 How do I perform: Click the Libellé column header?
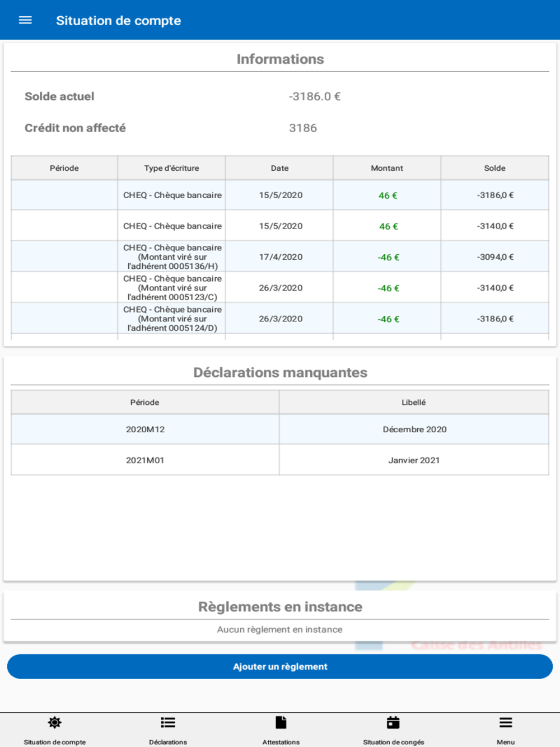pos(414,402)
